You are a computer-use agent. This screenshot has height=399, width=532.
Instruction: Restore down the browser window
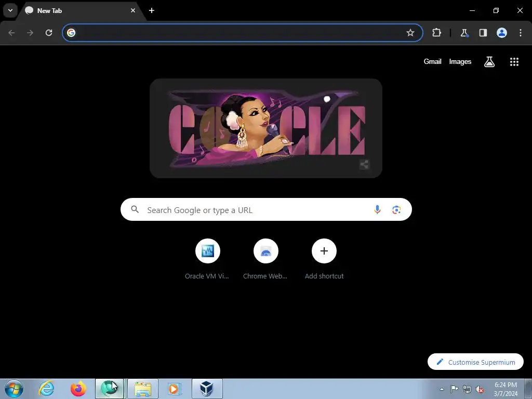click(496, 10)
